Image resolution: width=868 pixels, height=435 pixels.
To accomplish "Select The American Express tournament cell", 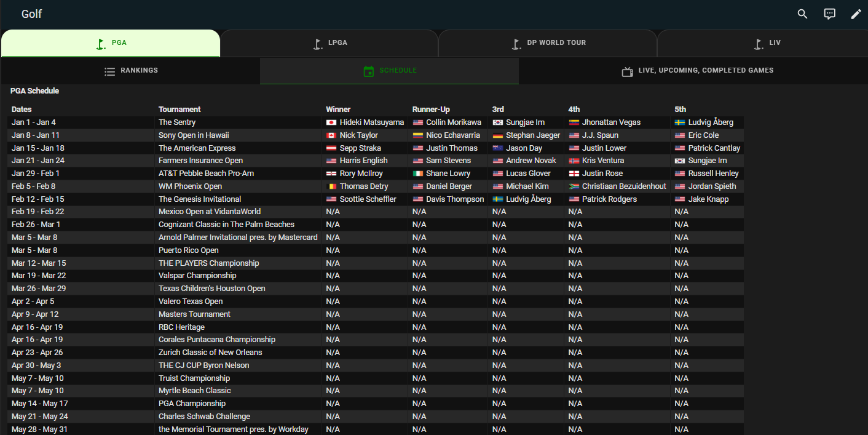I will [238, 148].
